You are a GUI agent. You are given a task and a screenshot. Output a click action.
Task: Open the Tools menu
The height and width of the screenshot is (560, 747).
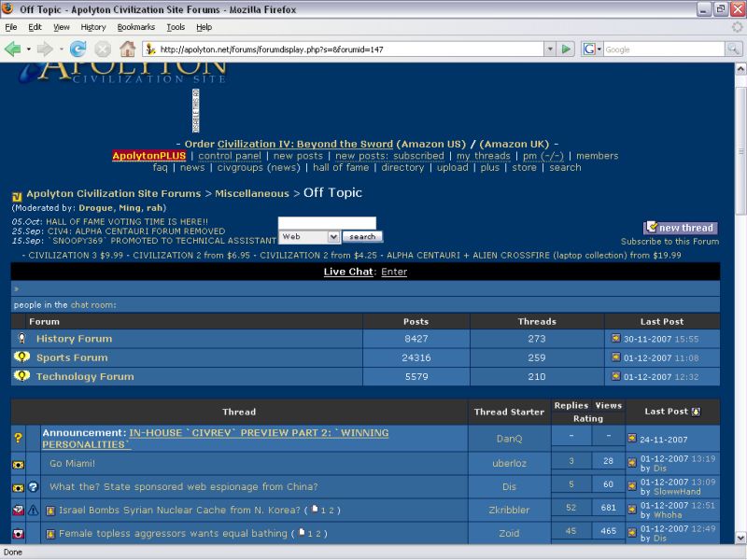pyautogui.click(x=176, y=27)
